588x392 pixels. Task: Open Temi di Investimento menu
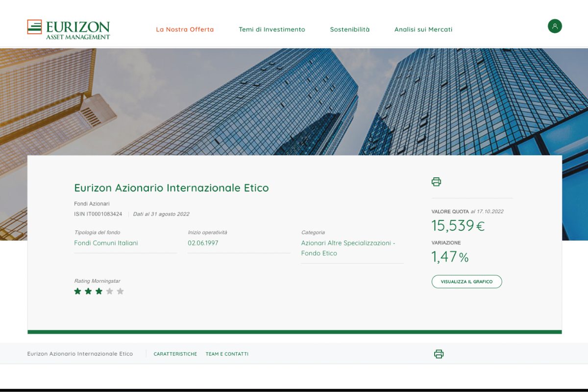click(x=272, y=29)
